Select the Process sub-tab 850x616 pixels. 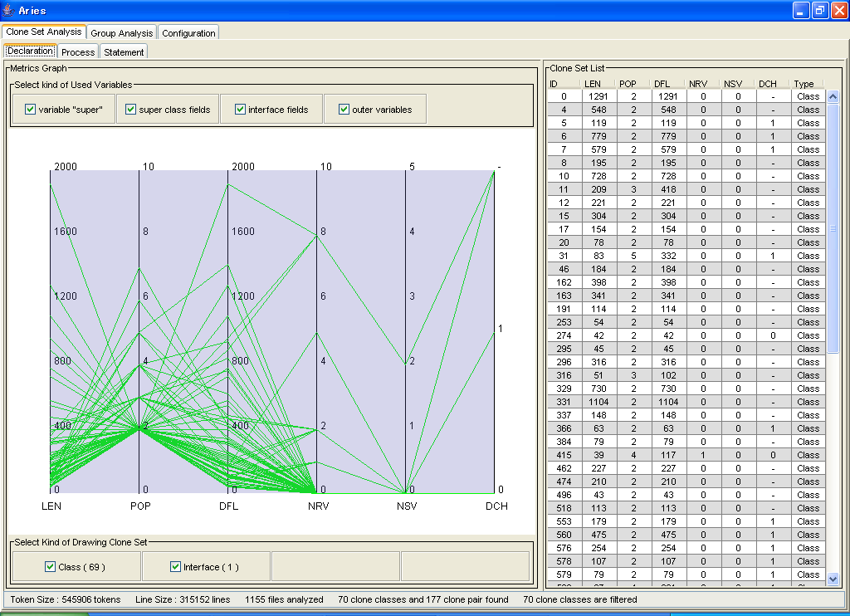[x=78, y=52]
